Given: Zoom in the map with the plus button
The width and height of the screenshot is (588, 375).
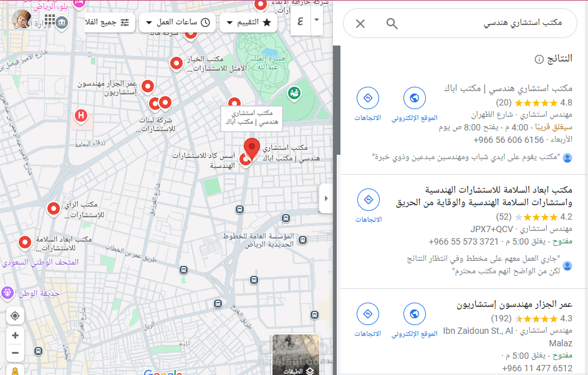Looking at the screenshot, I should point(15,335).
